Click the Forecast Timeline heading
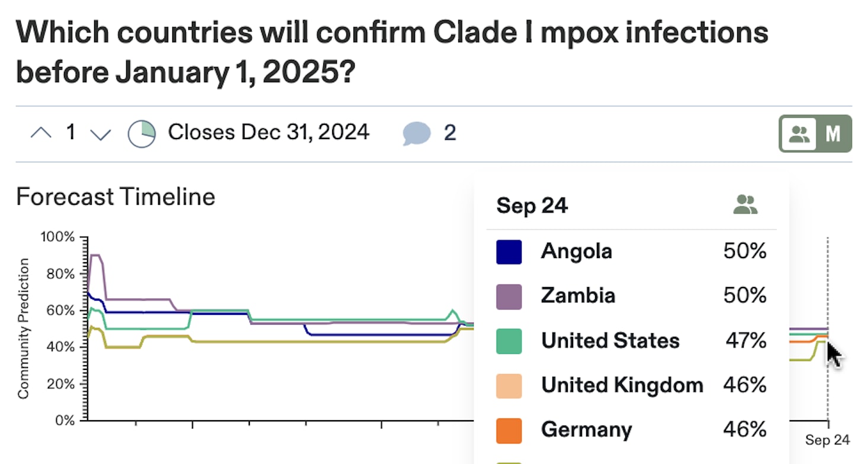The height and width of the screenshot is (464, 868). (115, 197)
